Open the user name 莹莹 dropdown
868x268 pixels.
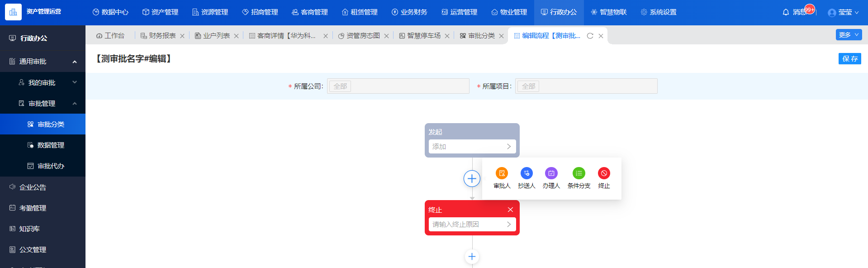coord(848,13)
